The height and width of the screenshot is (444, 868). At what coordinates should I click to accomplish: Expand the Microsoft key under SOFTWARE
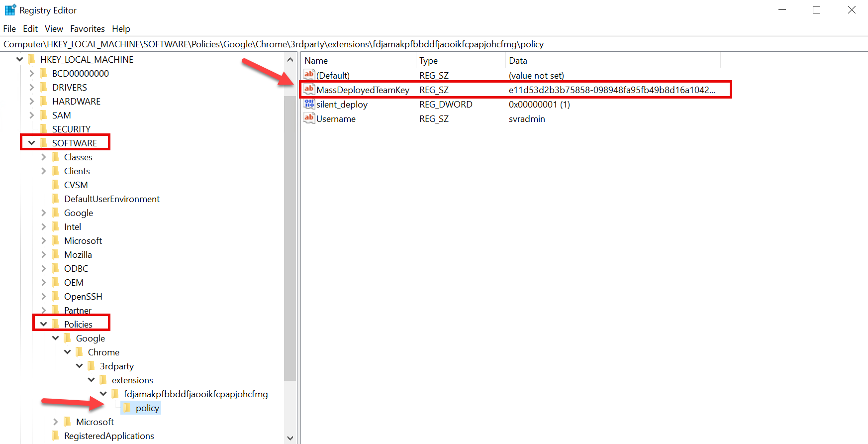[x=43, y=240]
